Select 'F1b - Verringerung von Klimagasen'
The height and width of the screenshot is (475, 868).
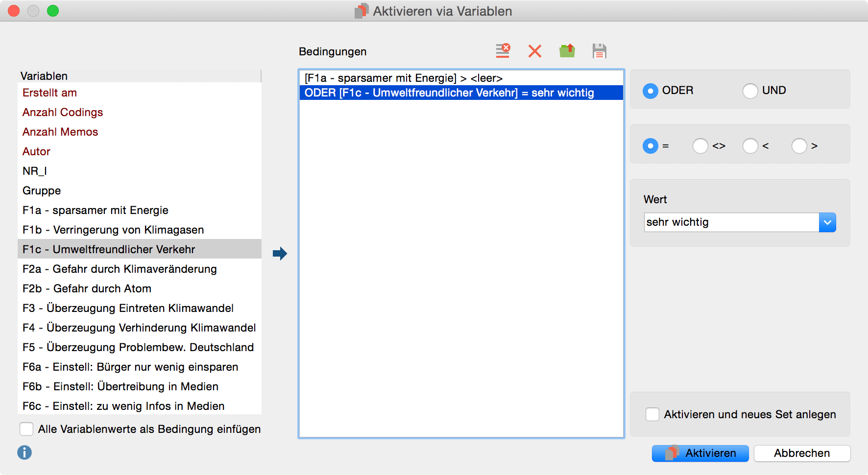140,230
